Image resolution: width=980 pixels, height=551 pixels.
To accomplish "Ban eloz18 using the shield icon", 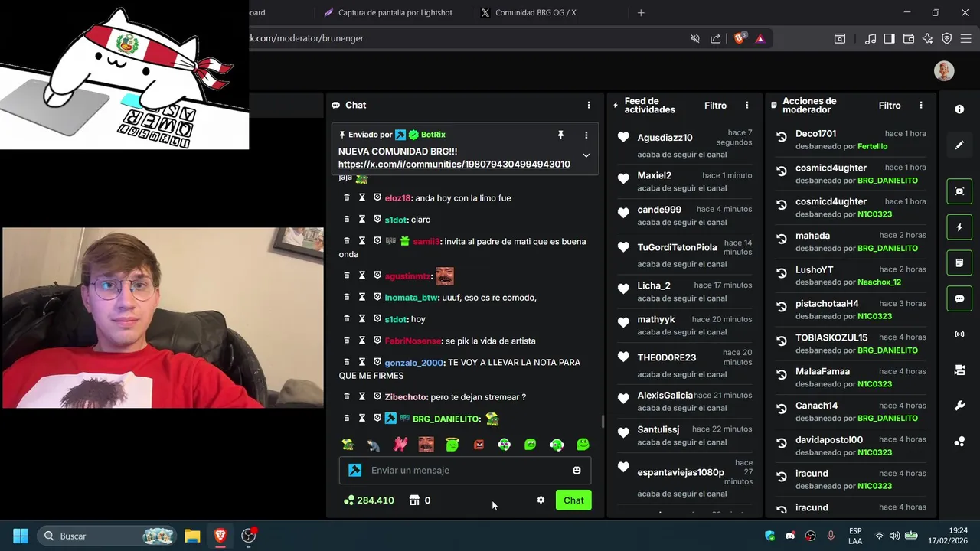I will coord(377,197).
